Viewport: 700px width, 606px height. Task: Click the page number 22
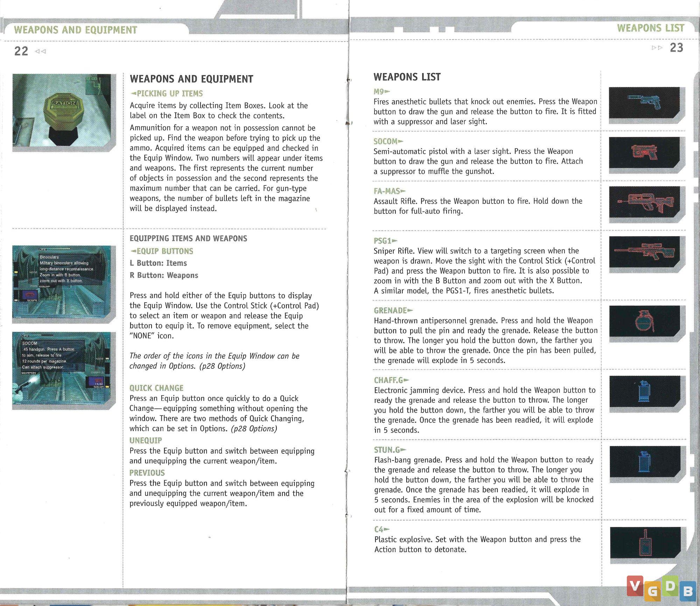(21, 51)
